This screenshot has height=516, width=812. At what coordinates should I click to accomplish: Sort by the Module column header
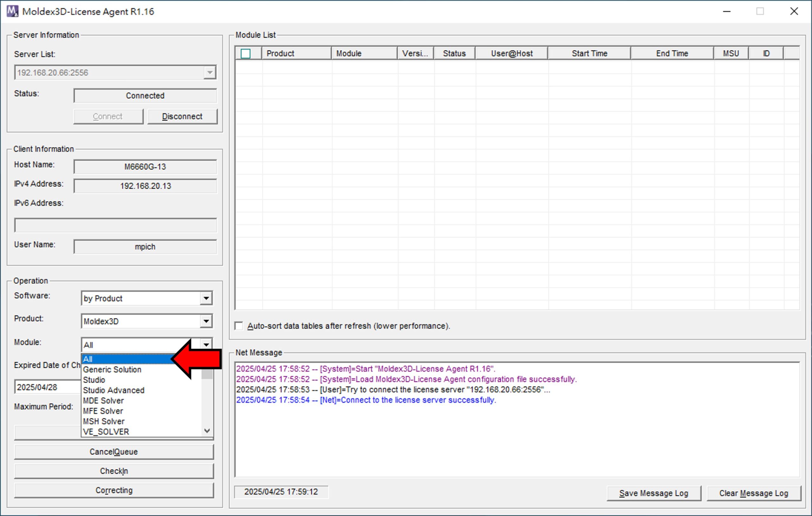[364, 53]
